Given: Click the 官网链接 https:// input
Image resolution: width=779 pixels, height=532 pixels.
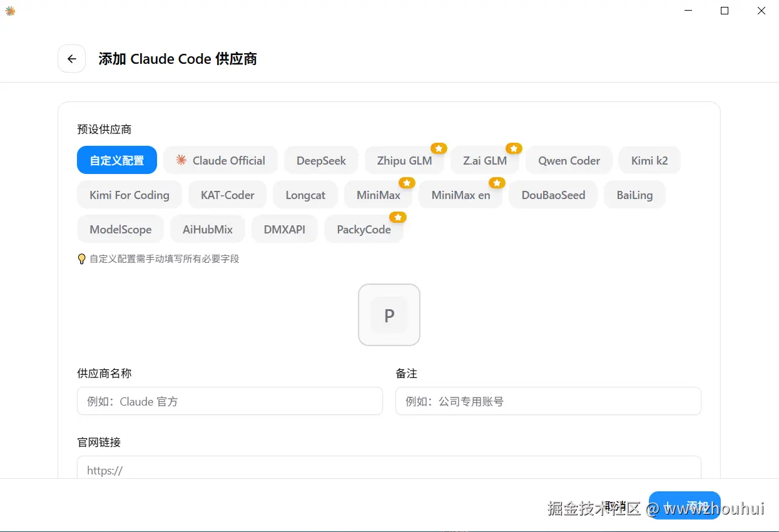Looking at the screenshot, I should tap(389, 469).
